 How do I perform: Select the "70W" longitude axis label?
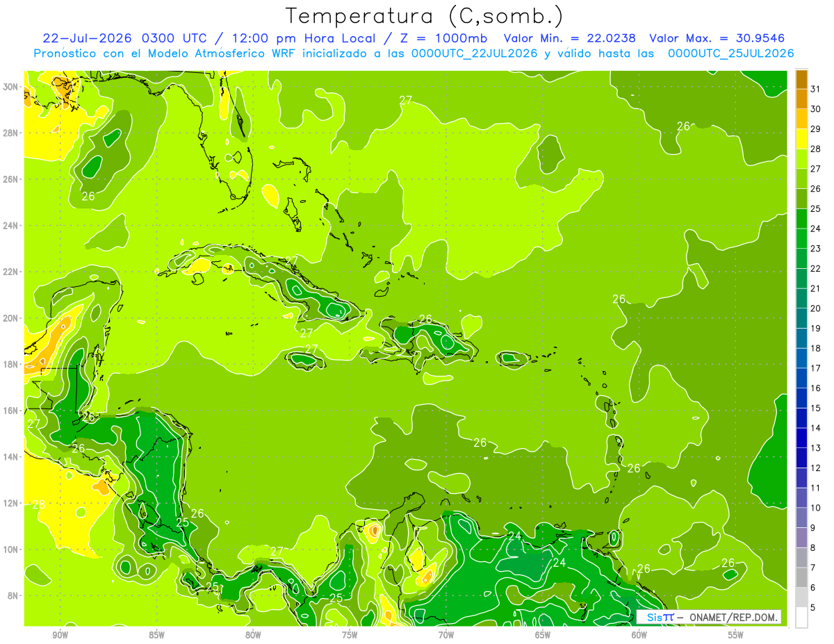click(446, 635)
